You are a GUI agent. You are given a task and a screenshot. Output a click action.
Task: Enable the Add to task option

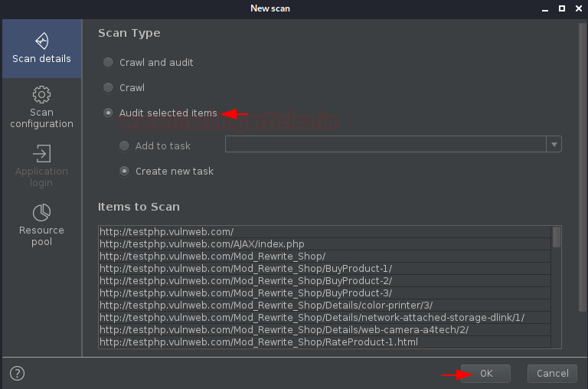pos(125,145)
